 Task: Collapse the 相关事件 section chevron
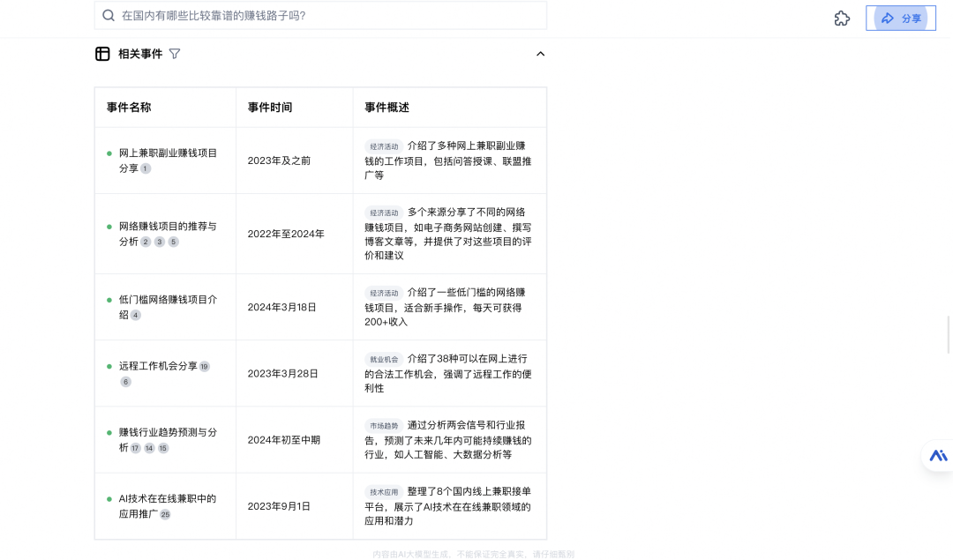pyautogui.click(x=540, y=54)
